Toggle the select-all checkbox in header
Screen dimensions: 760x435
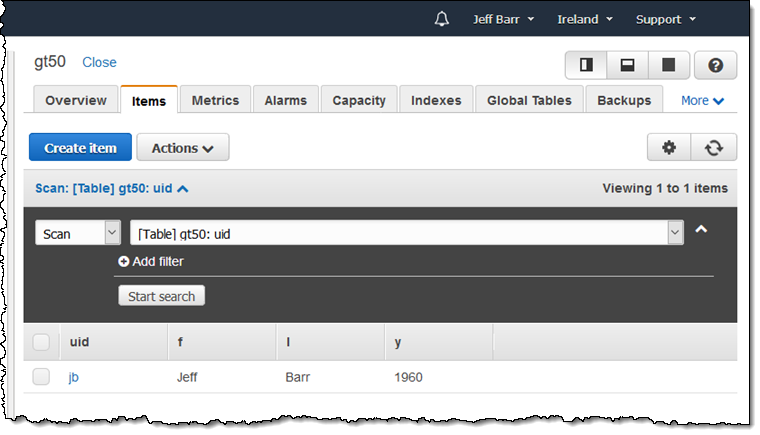click(x=41, y=342)
